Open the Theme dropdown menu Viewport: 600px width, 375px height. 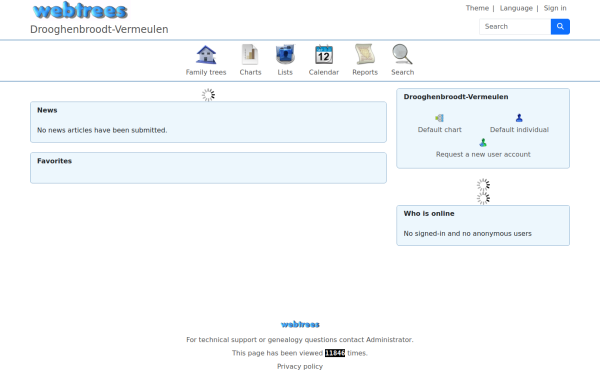click(477, 8)
